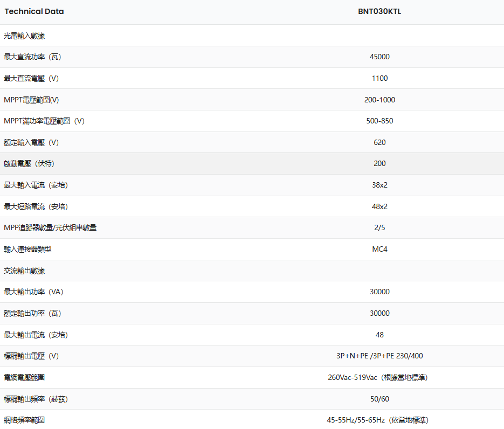Click the highlighted 啟動電壓 (伏特) row label
Image resolution: width=504 pixels, height=429 pixels.
click(29, 163)
